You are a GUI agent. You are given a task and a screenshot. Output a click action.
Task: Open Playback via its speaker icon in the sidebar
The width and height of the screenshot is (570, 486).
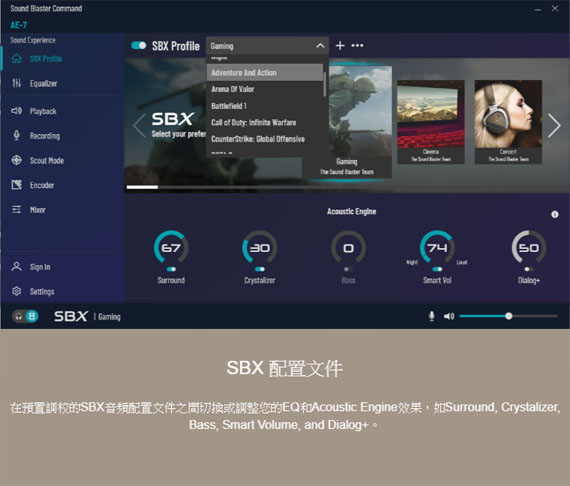(16, 111)
